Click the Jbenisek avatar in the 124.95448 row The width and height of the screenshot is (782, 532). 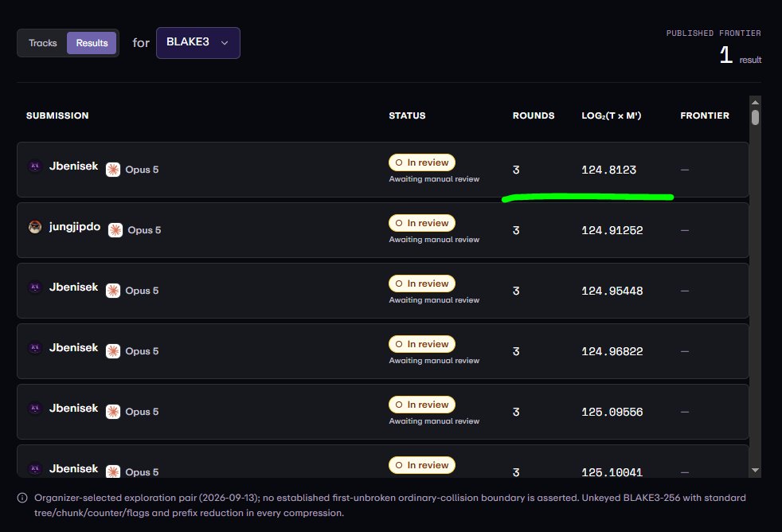pos(35,288)
